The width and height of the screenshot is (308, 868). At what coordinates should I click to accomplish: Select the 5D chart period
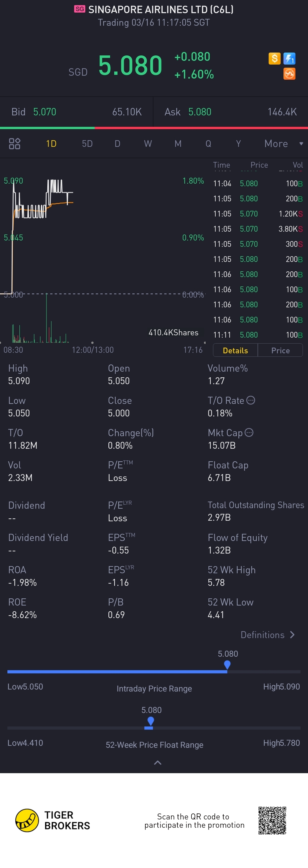point(87,144)
